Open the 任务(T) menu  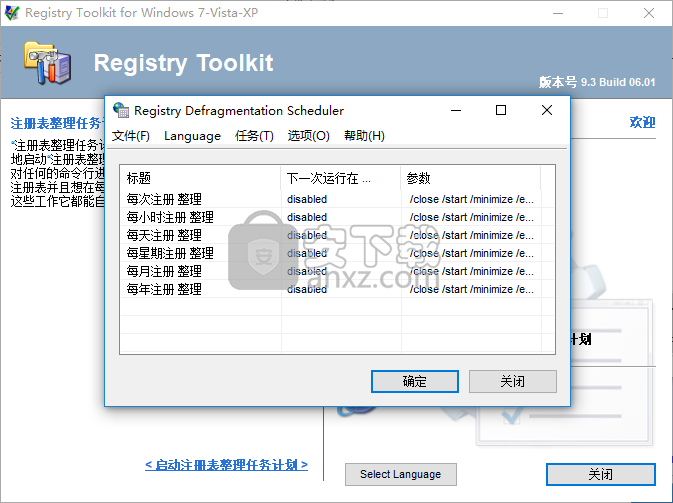click(x=254, y=136)
